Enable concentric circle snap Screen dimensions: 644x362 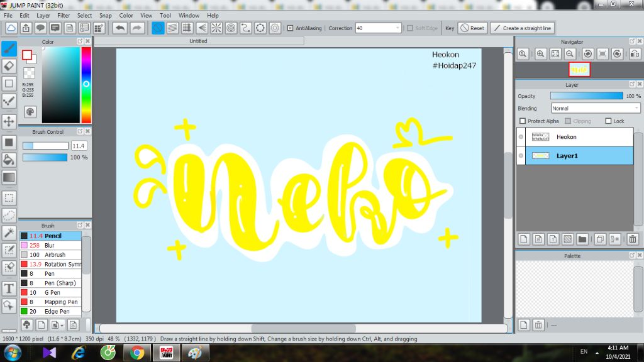(231, 28)
